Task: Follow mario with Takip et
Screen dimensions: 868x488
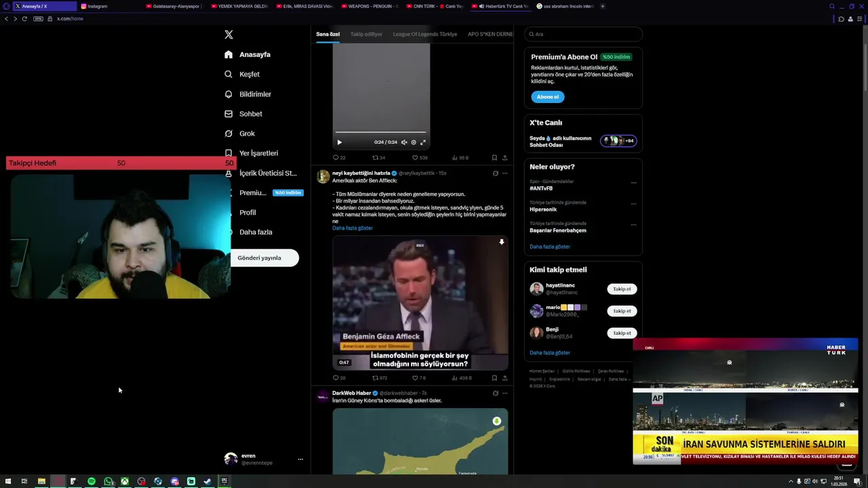Action: click(622, 311)
